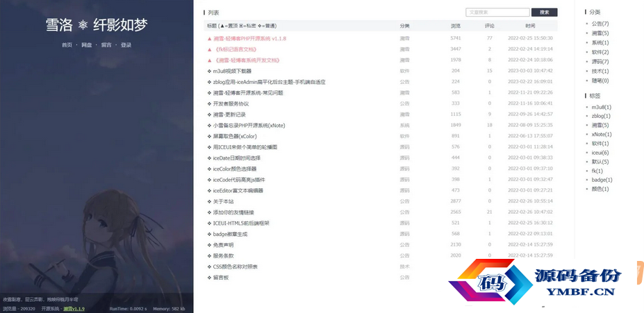The width and height of the screenshot is (644, 313).
Task: Click timestamp 2022-08-09 15:25:35
Action: pyautogui.click(x=530, y=125)
